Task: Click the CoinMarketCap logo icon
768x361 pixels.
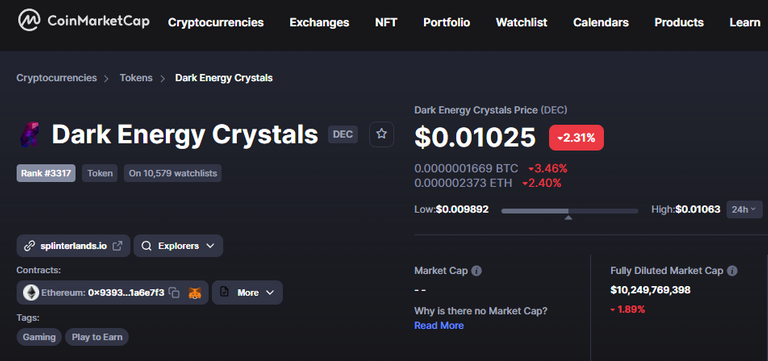Action: tap(29, 21)
